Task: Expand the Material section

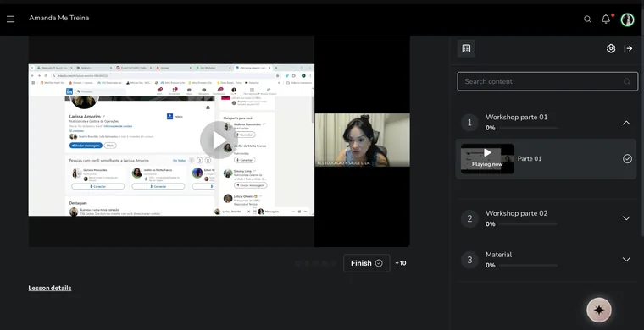Action: point(626,260)
